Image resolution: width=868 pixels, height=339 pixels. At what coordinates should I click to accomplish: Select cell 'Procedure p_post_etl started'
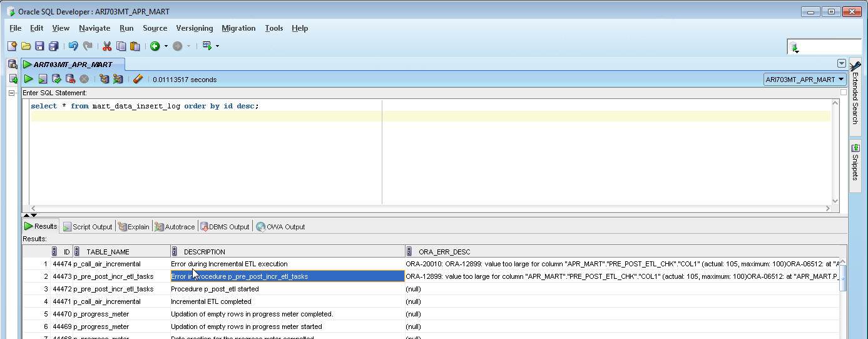tap(288, 289)
